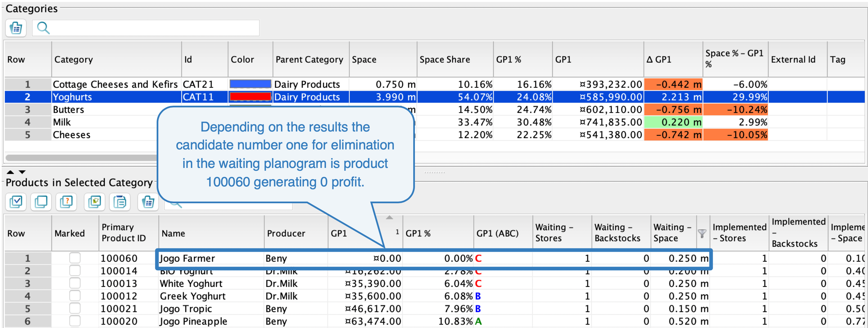Click the Waiting – Backstocks column header
The image size is (868, 328).
pos(621,233)
